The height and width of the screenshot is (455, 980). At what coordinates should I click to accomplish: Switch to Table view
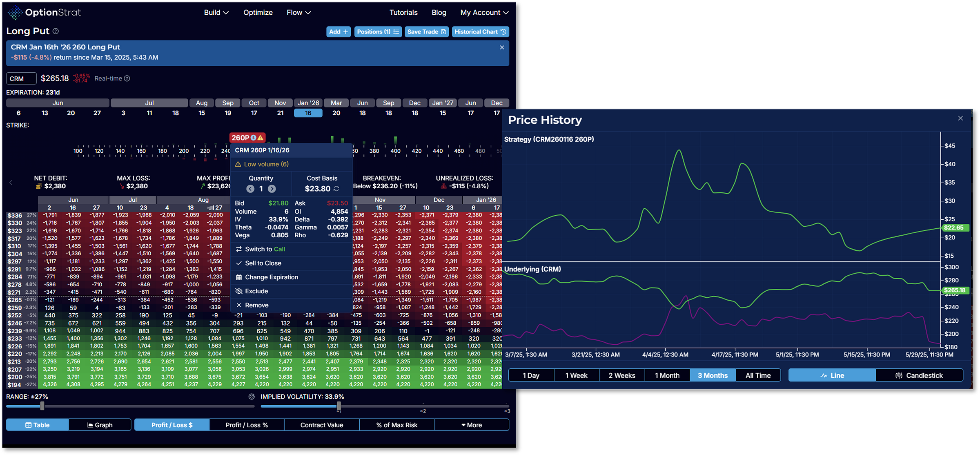(38, 425)
